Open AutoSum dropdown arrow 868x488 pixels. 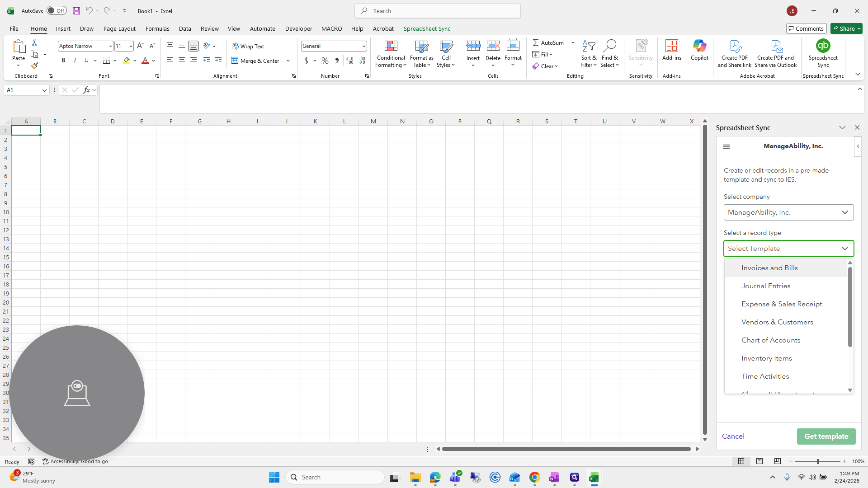coord(573,42)
